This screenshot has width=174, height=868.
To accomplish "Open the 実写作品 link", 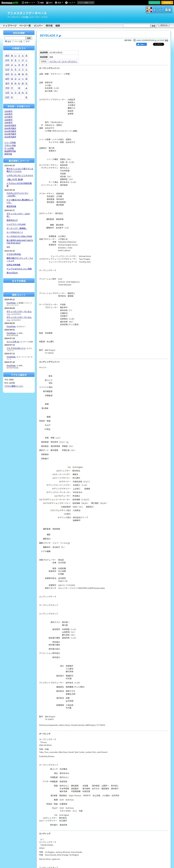I will click(8, 154).
